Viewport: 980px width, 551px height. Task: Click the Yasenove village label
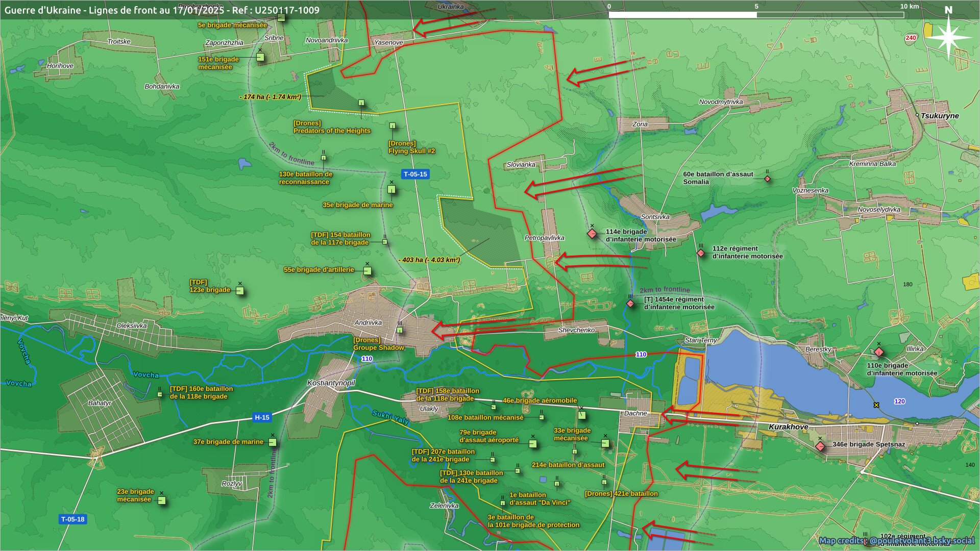(x=388, y=42)
